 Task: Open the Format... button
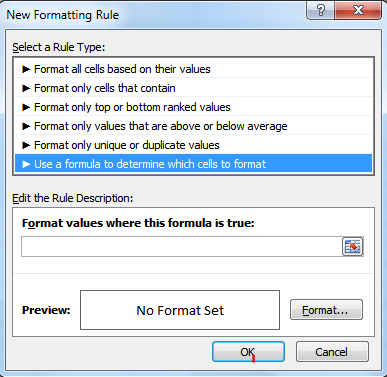pos(326,310)
